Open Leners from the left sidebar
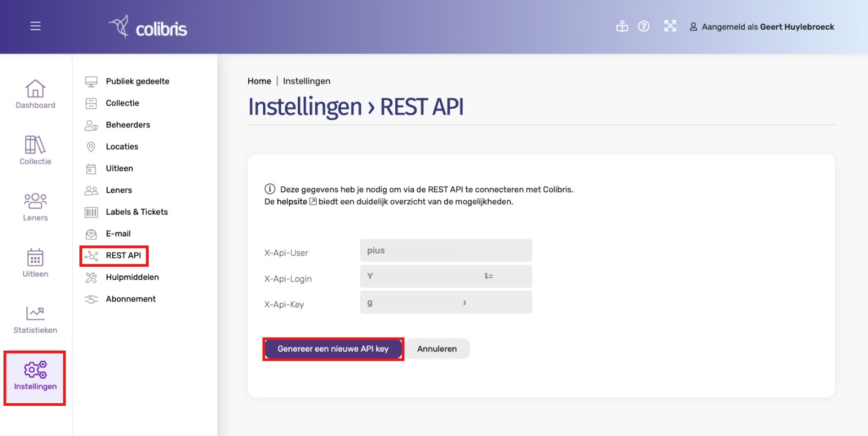 [x=35, y=207]
